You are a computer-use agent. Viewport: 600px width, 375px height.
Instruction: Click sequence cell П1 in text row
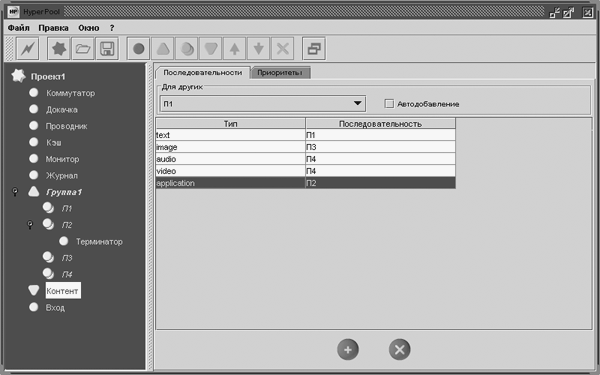(380, 135)
